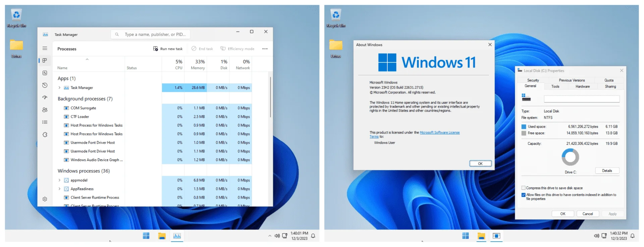
Task: Click the Task Manager icon pinned in the taskbar
Action: pos(177,236)
